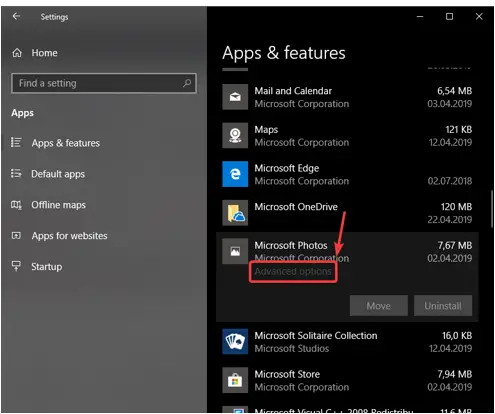This screenshot has width=495, height=414.
Task: Click the Apps for websites sidebar icon
Action: [16, 235]
